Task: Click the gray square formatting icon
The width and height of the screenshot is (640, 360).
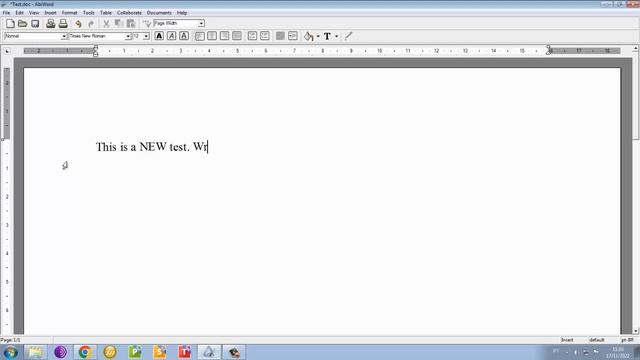Action: click(280, 36)
